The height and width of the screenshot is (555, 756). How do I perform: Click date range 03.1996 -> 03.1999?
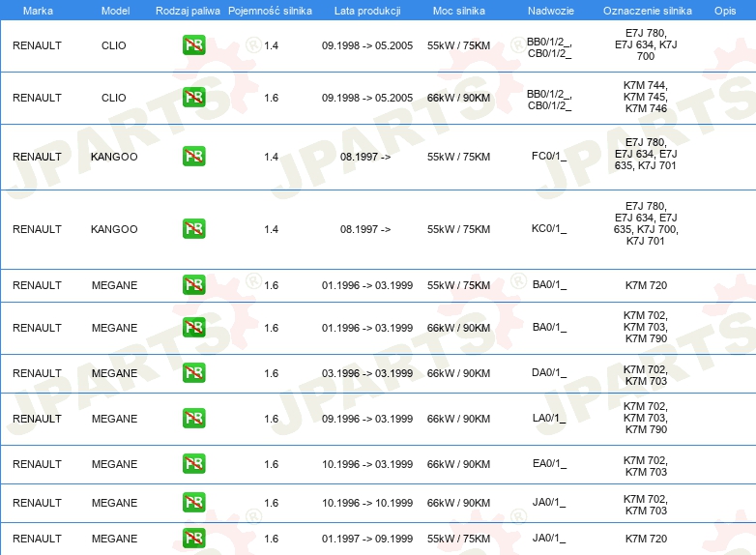point(367,373)
